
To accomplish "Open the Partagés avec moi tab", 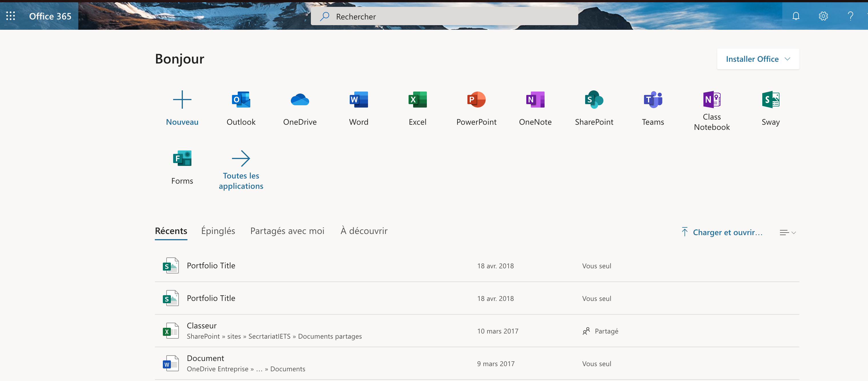I will click(x=287, y=231).
